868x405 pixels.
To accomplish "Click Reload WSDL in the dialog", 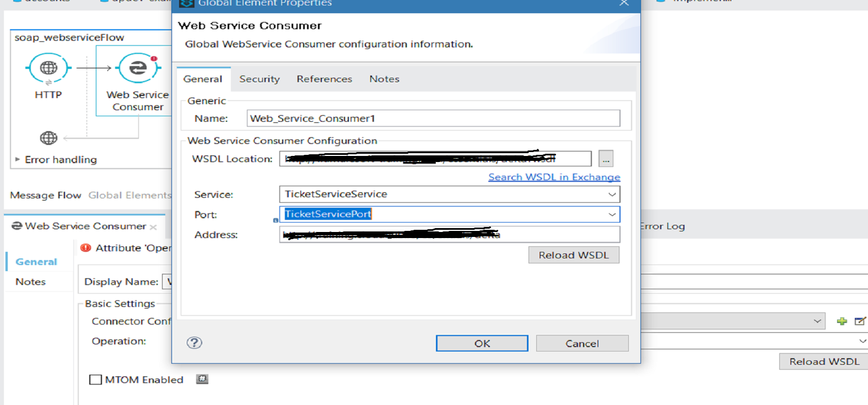I will [573, 255].
